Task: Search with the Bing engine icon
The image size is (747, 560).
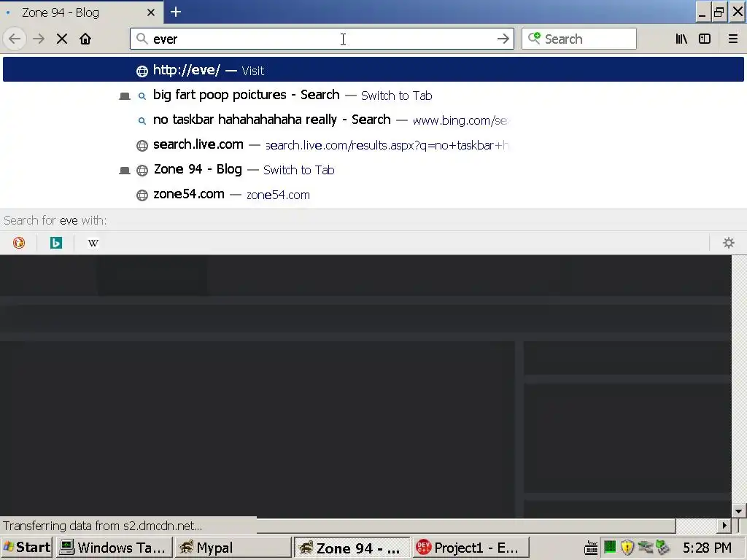Action: pyautogui.click(x=55, y=243)
